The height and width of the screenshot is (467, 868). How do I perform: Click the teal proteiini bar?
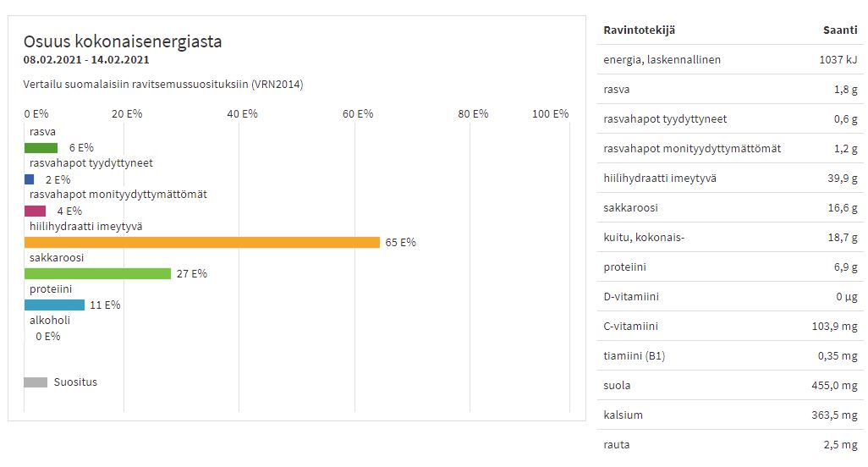pyautogui.click(x=54, y=305)
